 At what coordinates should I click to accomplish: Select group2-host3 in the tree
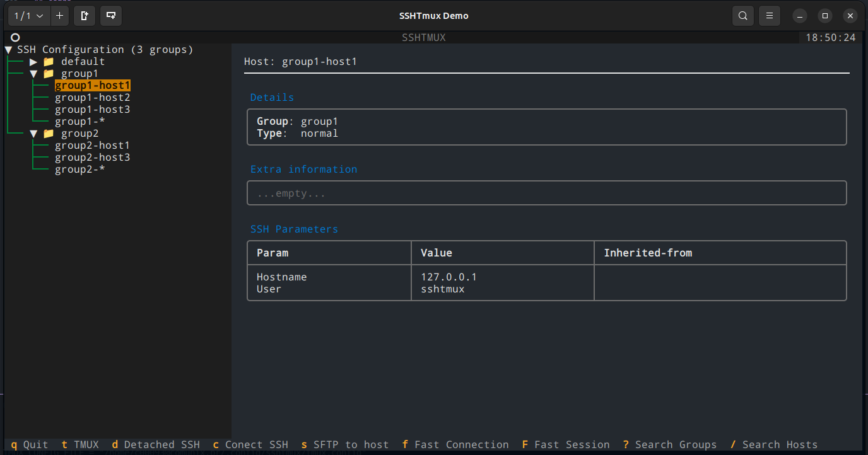pyautogui.click(x=93, y=158)
